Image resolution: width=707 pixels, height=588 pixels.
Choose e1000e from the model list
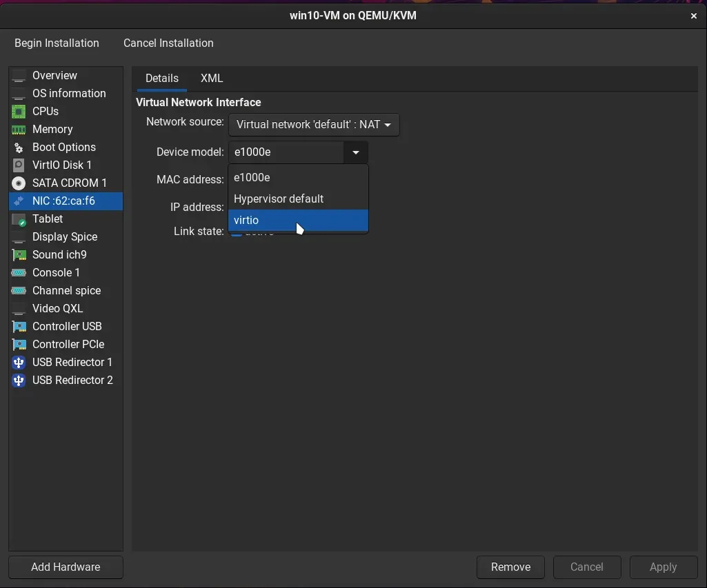tap(298, 178)
